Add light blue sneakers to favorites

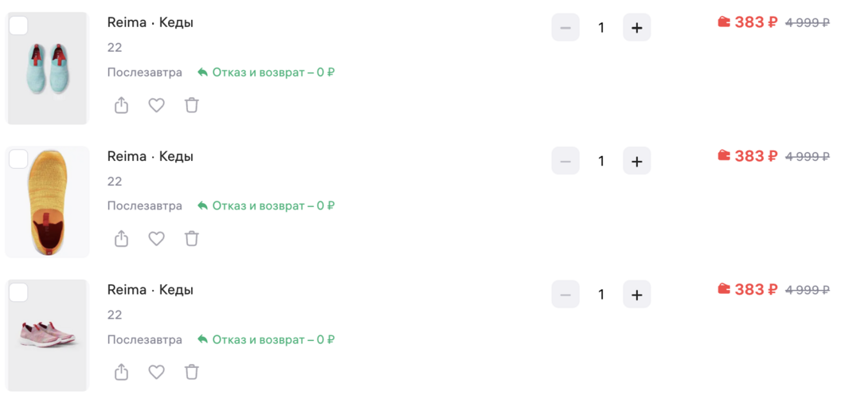click(x=156, y=105)
